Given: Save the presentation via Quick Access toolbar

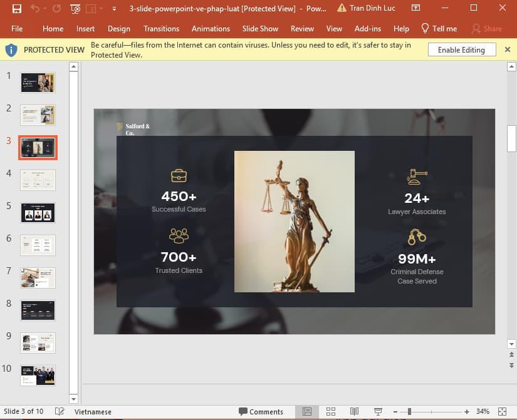Looking at the screenshot, I should pos(16,9).
